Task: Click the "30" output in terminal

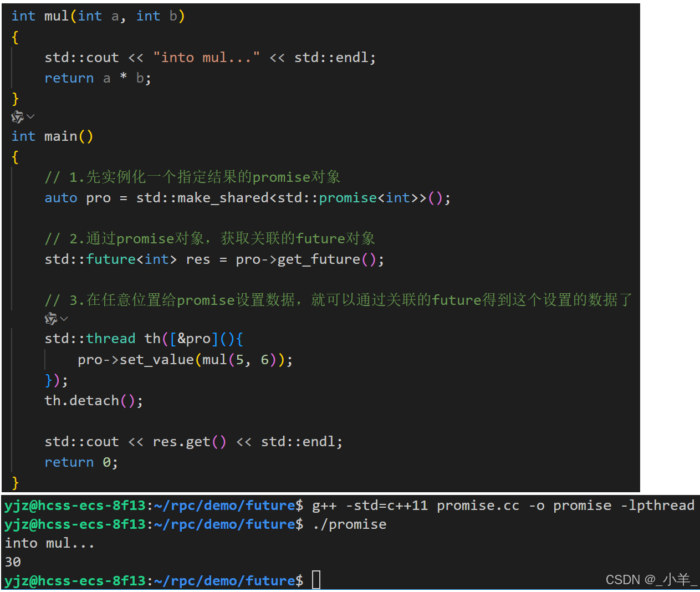Action: pos(13,562)
